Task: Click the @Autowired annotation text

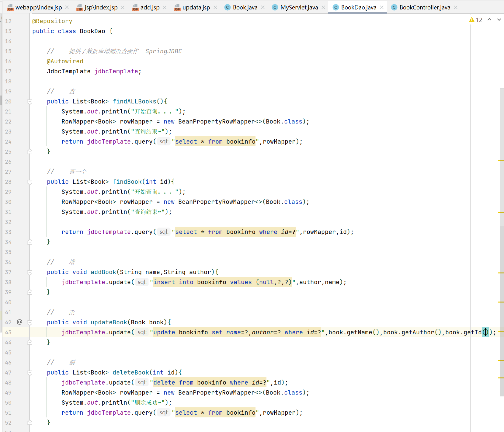Action: (65, 61)
